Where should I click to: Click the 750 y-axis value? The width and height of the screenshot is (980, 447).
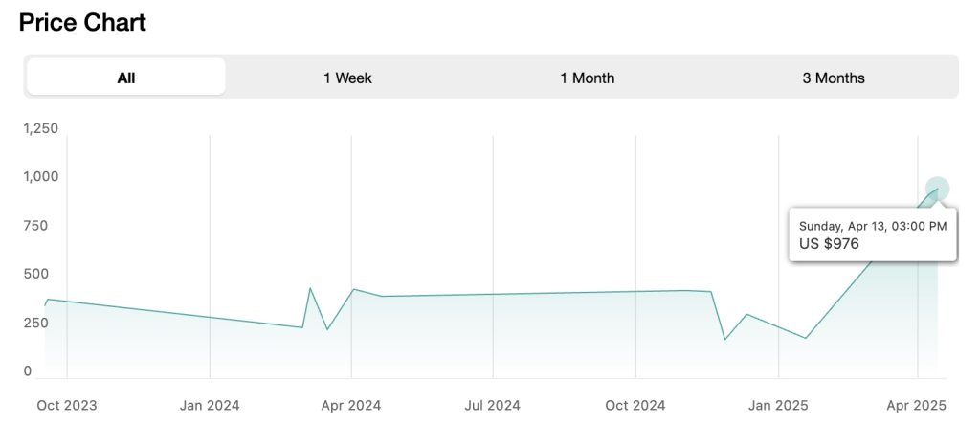click(33, 226)
